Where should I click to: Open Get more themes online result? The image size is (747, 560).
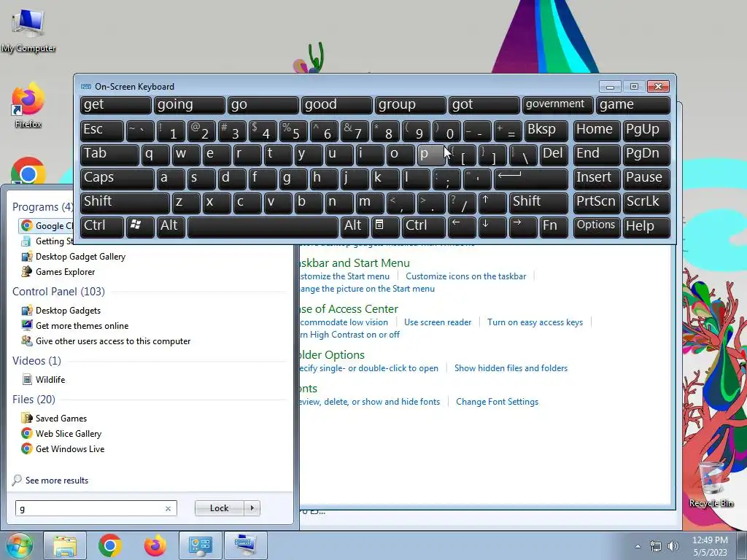coord(75,326)
